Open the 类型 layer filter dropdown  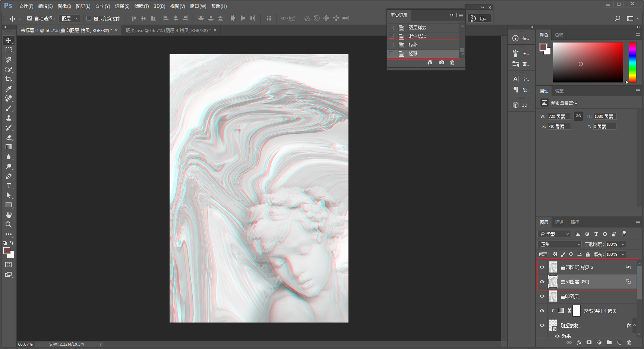pos(554,234)
